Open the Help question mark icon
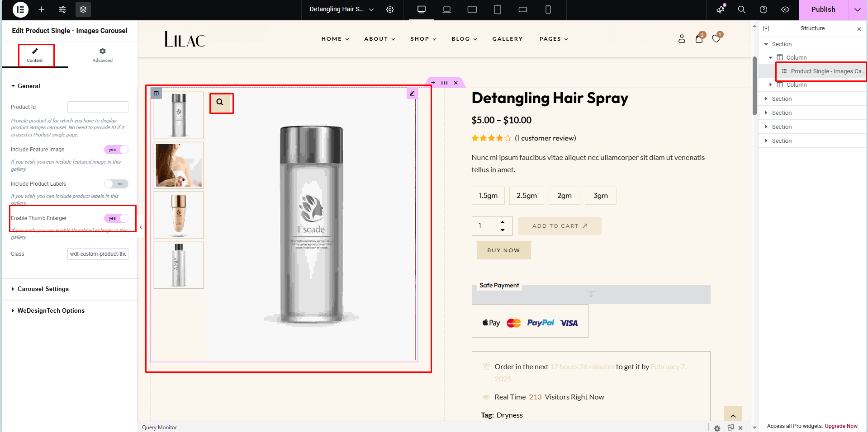Image resolution: width=868 pixels, height=432 pixels. 764,9
